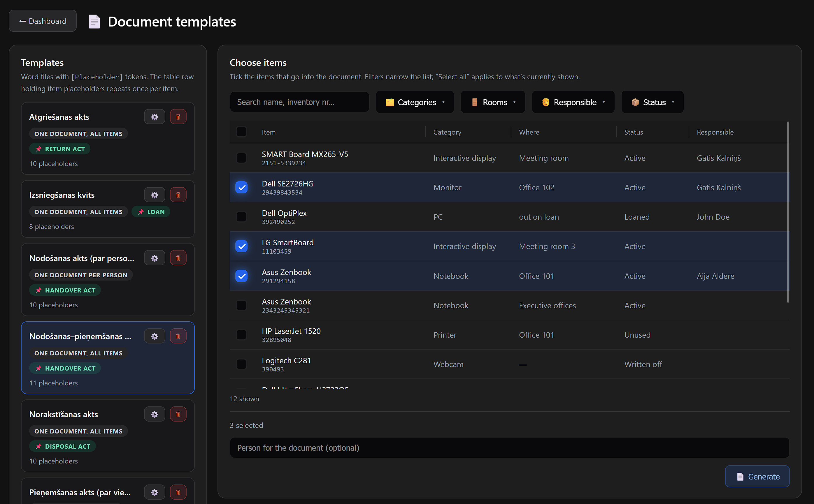814x504 pixels.
Task: Tick Asus Zenbook 2343245345321 checkbox
Action: click(x=241, y=305)
